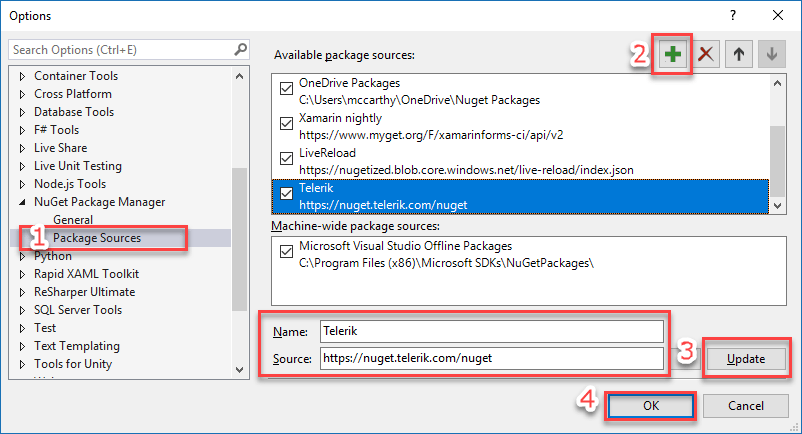This screenshot has height=434, width=802.
Task: Toggle Microsoft Visual Studio Offline Packages checkbox
Action: pyautogui.click(x=288, y=254)
